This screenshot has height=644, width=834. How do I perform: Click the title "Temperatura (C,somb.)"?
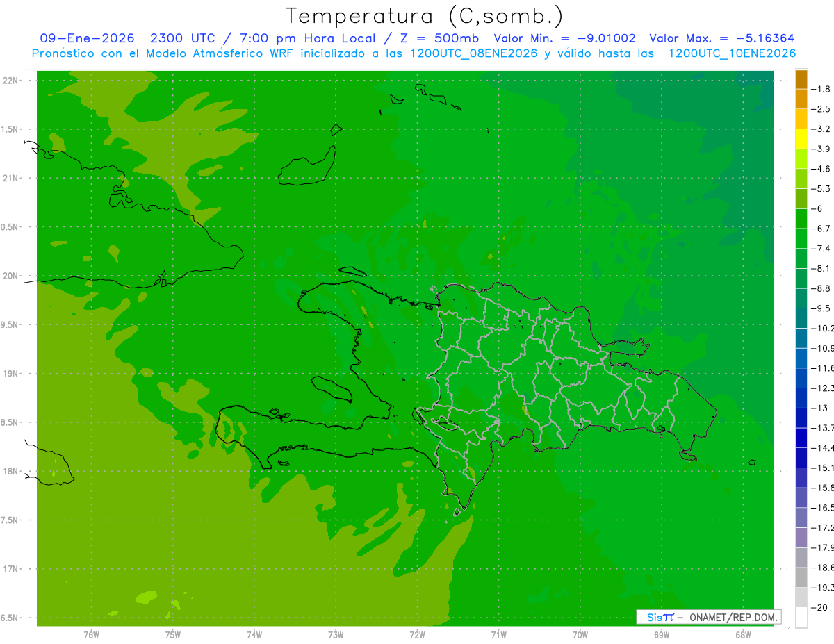tap(424, 17)
